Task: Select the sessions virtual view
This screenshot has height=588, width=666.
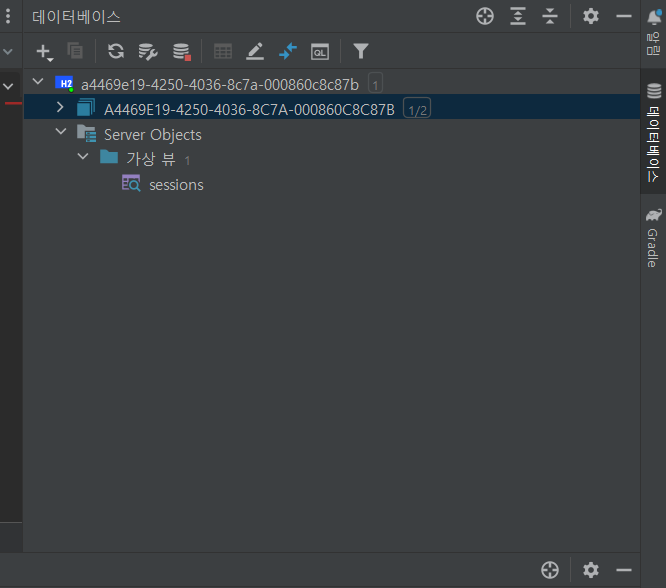Action: coord(176,185)
